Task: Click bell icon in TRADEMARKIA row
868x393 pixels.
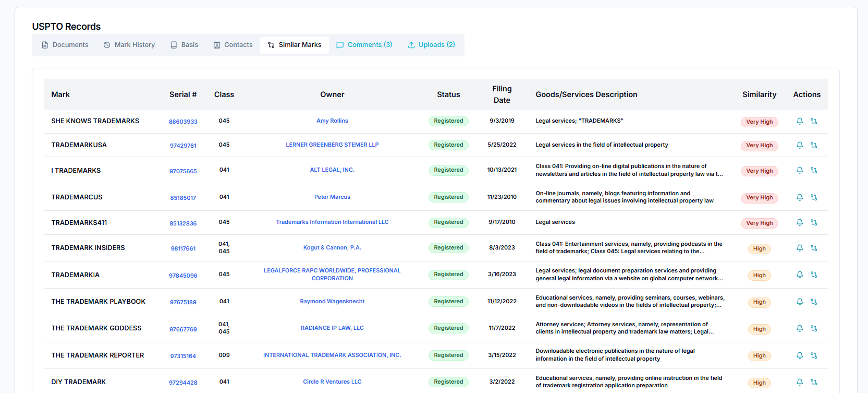Action: point(800,275)
